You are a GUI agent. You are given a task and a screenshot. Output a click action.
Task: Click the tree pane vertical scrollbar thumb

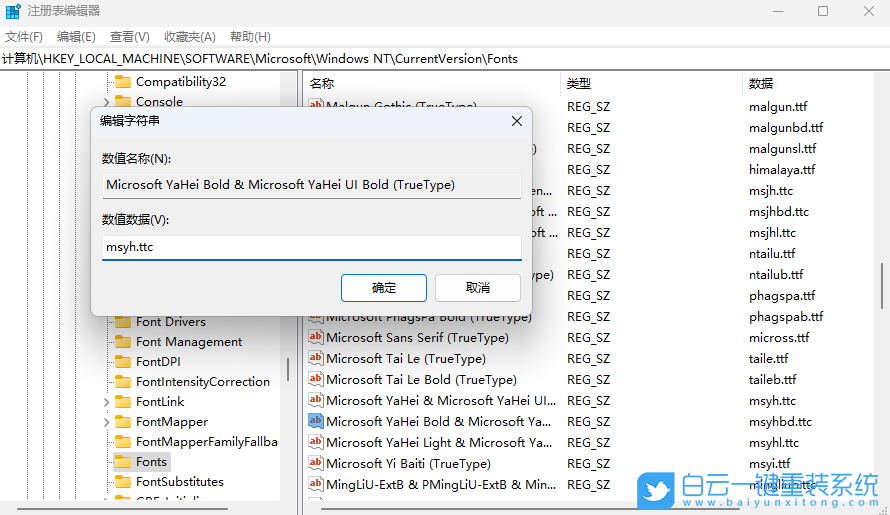click(288, 369)
